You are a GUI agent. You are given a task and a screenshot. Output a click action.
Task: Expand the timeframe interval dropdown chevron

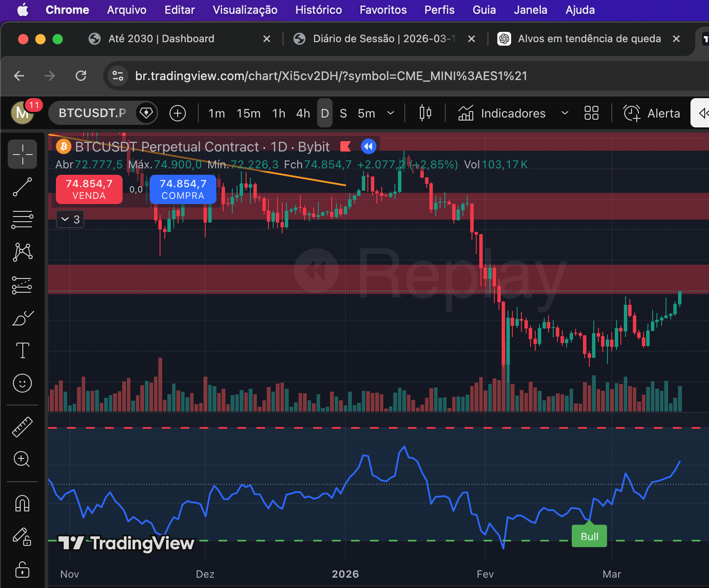pos(391,113)
